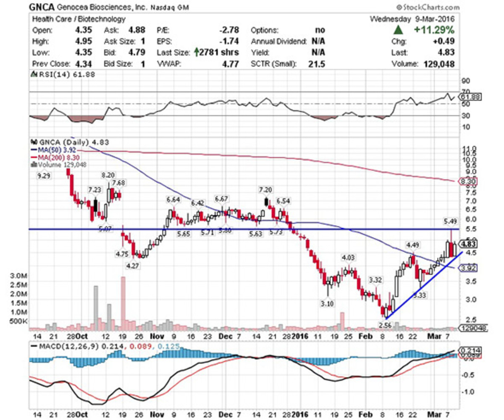
Task: Click the red MA(200) legend line marker
Action: click(34, 157)
